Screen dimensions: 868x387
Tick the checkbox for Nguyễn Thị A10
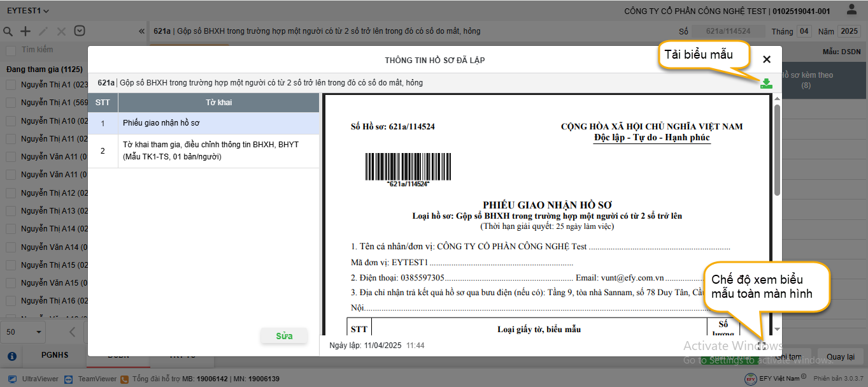point(11,121)
